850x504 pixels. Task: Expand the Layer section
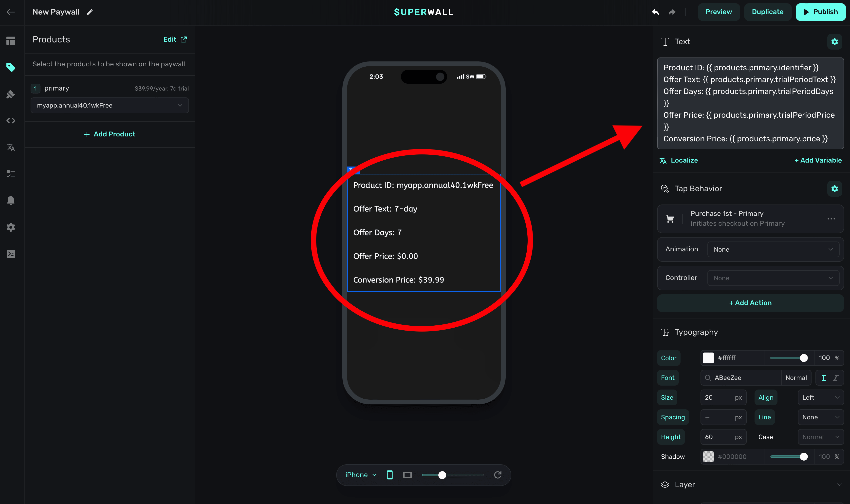[x=839, y=485]
